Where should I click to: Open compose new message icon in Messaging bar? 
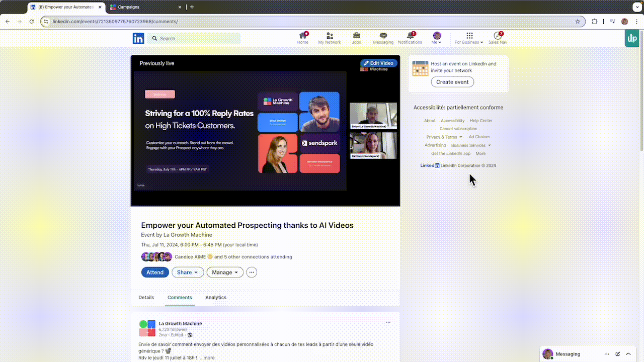618,354
